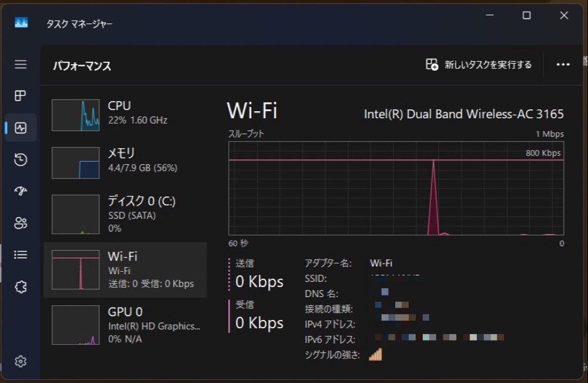Click the GPU 0 mini graph thumbnail
This screenshot has width=588, height=383.
click(x=76, y=325)
